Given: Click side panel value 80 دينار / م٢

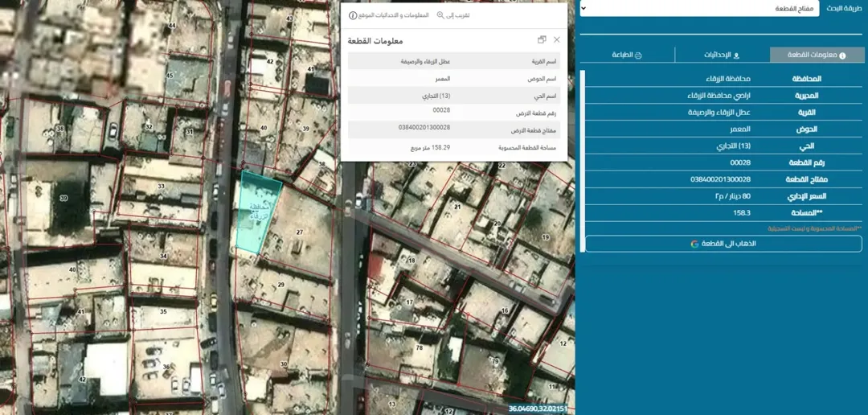Looking at the screenshot, I should 733,196.
